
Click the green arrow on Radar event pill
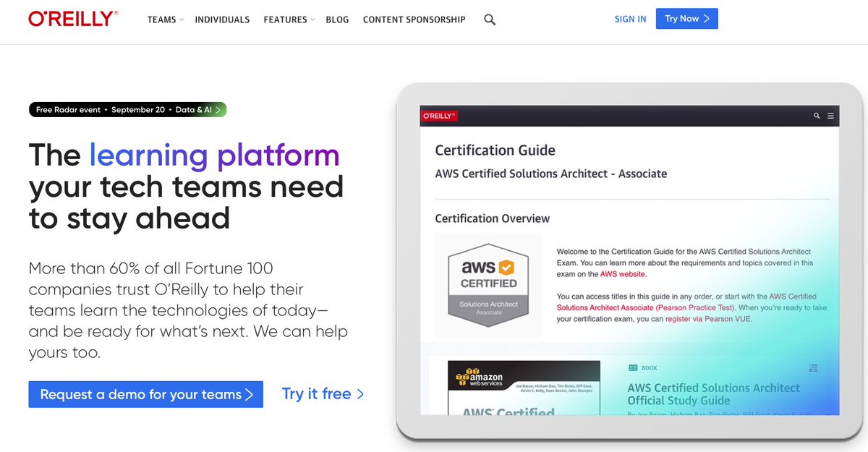pyautogui.click(x=220, y=110)
